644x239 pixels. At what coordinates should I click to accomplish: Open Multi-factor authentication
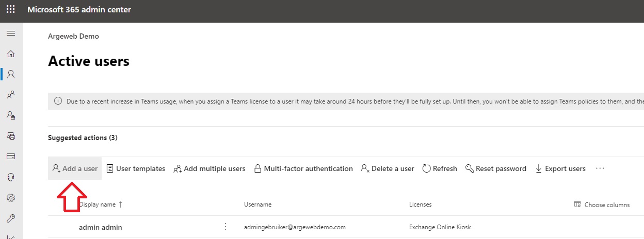(x=303, y=168)
